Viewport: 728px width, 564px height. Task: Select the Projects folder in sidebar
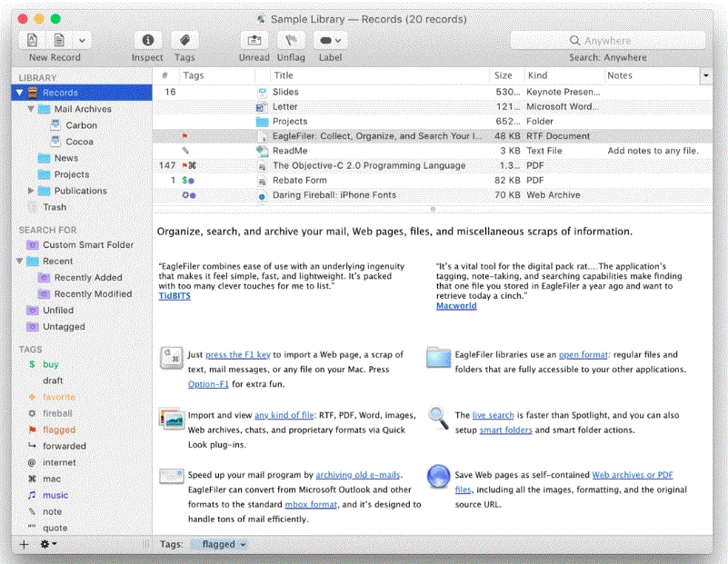[72, 174]
